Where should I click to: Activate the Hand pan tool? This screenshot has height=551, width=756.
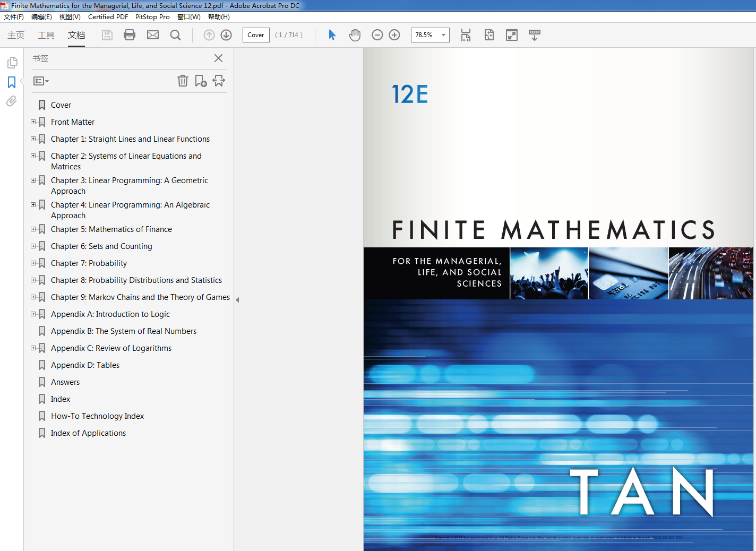[355, 35]
